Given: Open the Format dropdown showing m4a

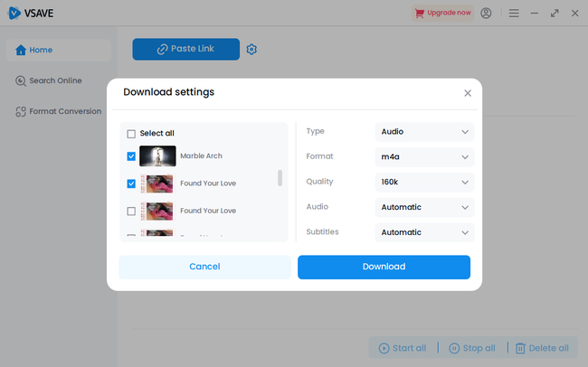Looking at the screenshot, I should click(424, 157).
